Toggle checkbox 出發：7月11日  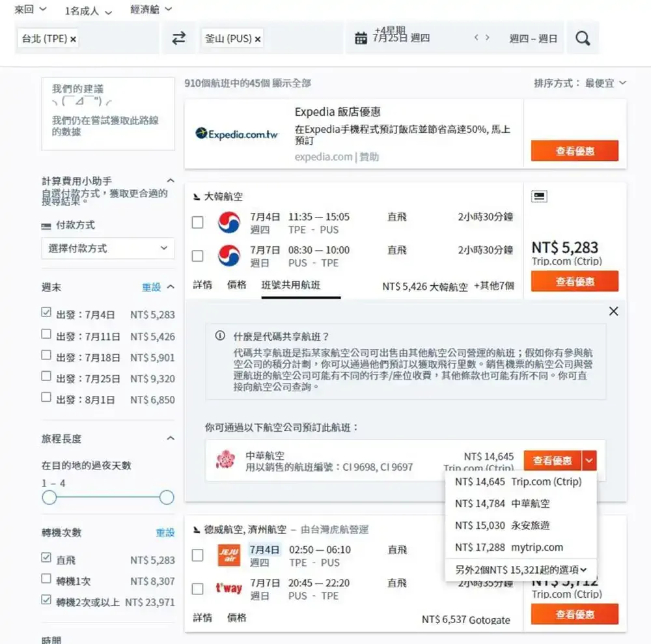click(46, 334)
